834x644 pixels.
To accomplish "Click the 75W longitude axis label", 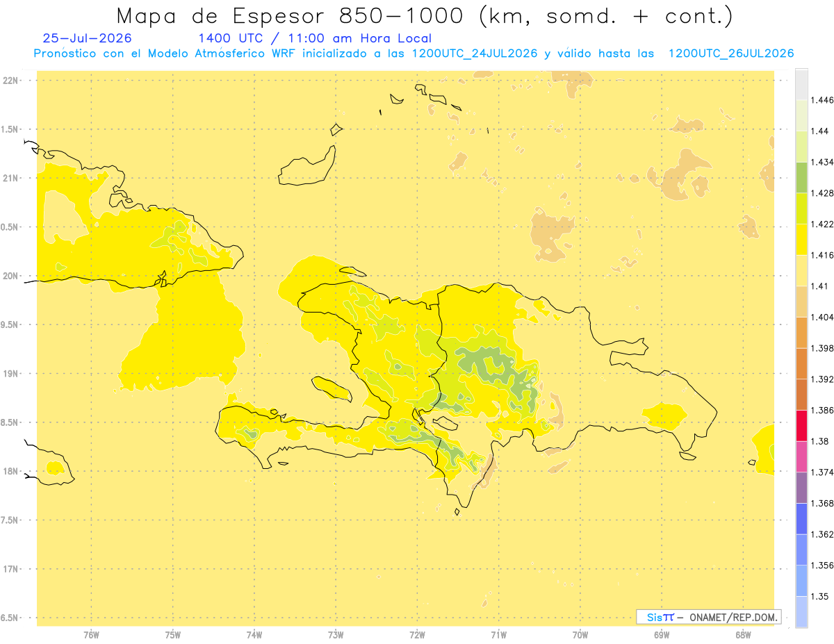I will [173, 635].
